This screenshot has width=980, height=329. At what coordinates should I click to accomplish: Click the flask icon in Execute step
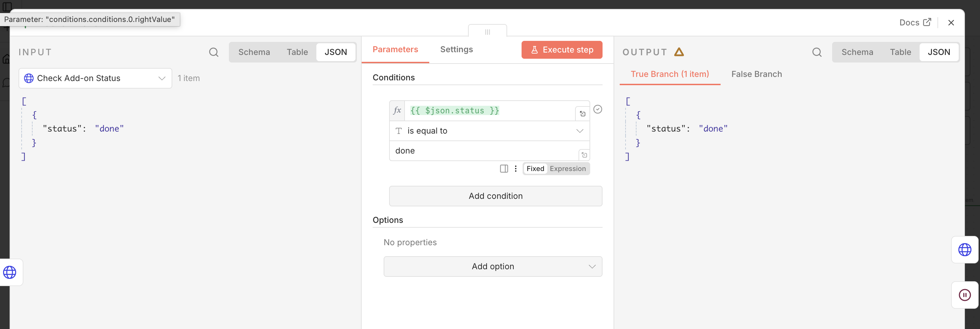tap(534, 50)
